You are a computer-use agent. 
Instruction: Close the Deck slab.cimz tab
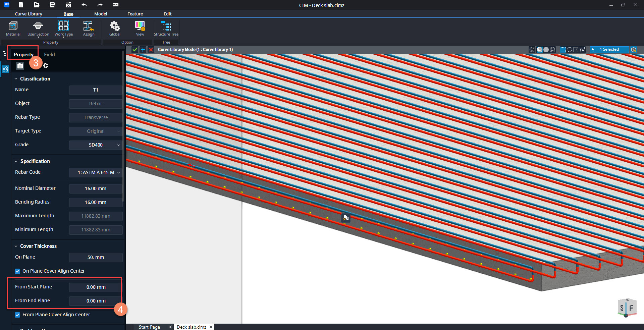[x=211, y=327]
